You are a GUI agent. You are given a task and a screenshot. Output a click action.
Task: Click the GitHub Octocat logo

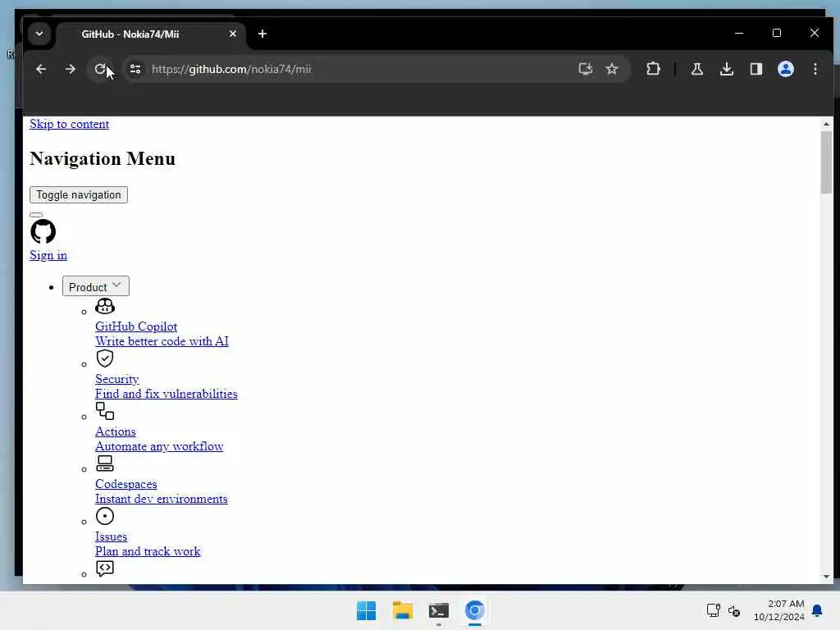[x=43, y=231]
